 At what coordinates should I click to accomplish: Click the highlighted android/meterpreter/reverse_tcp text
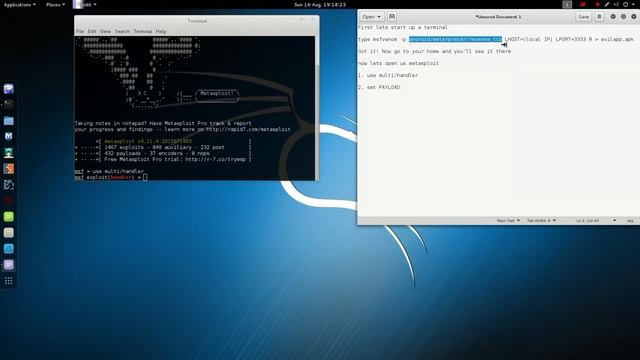point(455,39)
